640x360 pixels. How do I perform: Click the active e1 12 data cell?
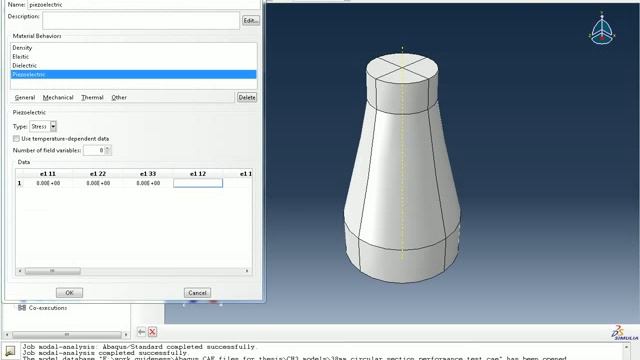[x=198, y=183]
